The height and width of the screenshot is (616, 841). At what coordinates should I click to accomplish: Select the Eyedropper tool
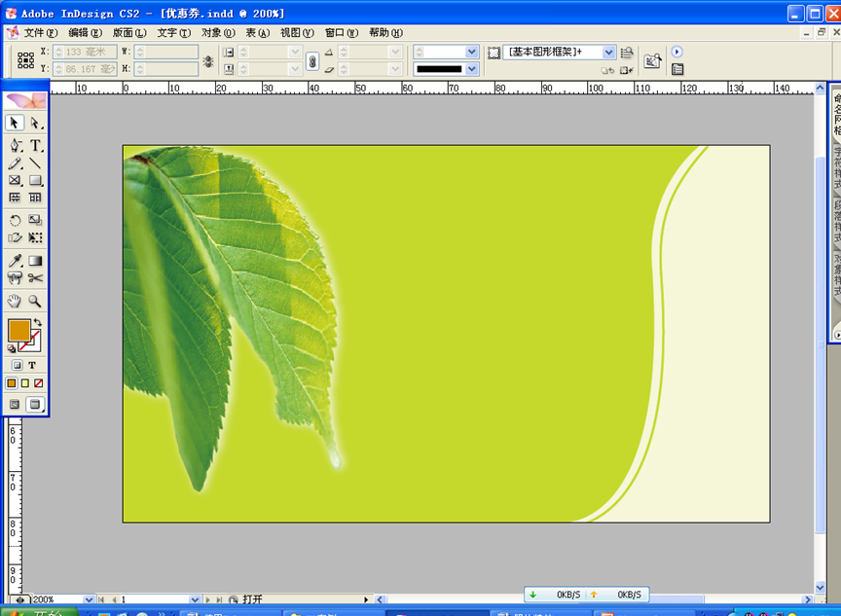point(16,261)
